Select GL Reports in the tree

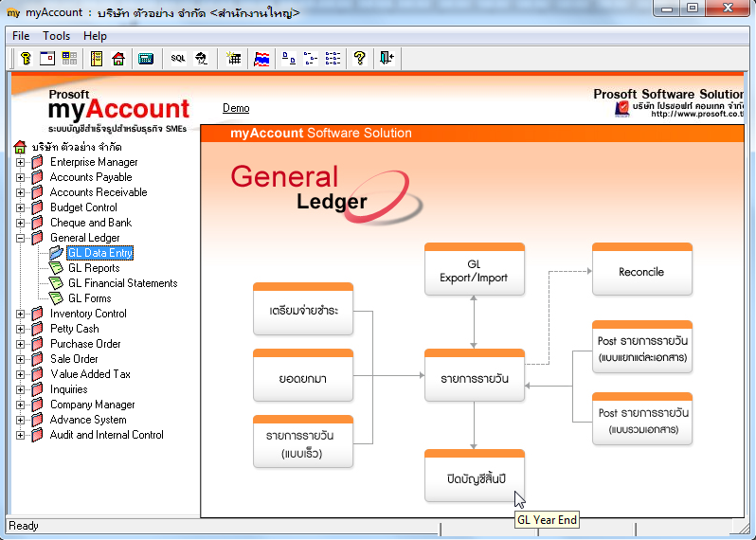[x=94, y=268]
